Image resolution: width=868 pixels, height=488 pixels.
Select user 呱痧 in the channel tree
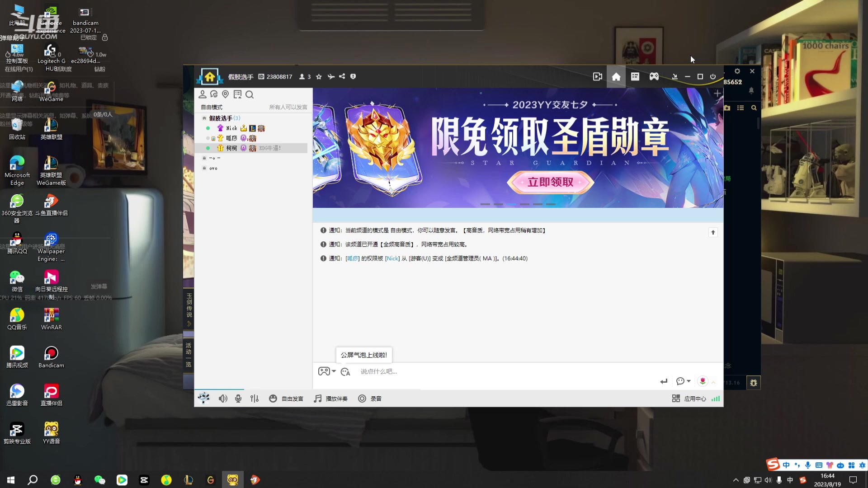(x=231, y=138)
